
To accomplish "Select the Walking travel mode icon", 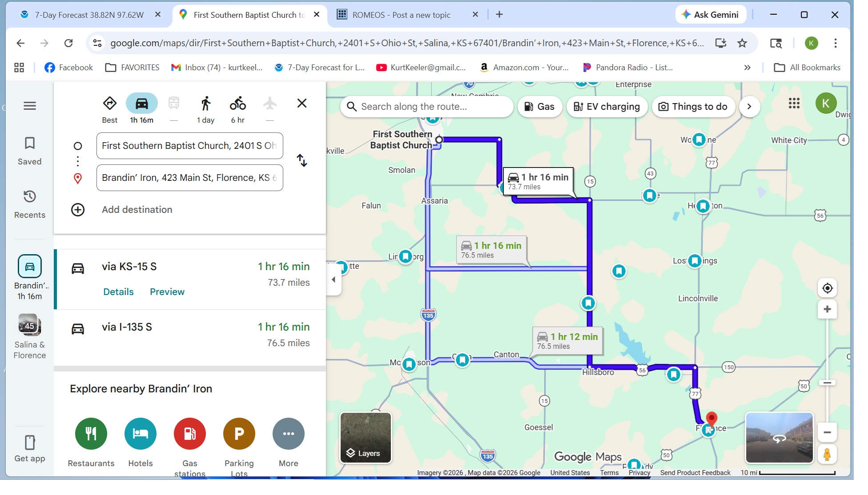I will 205,104.
